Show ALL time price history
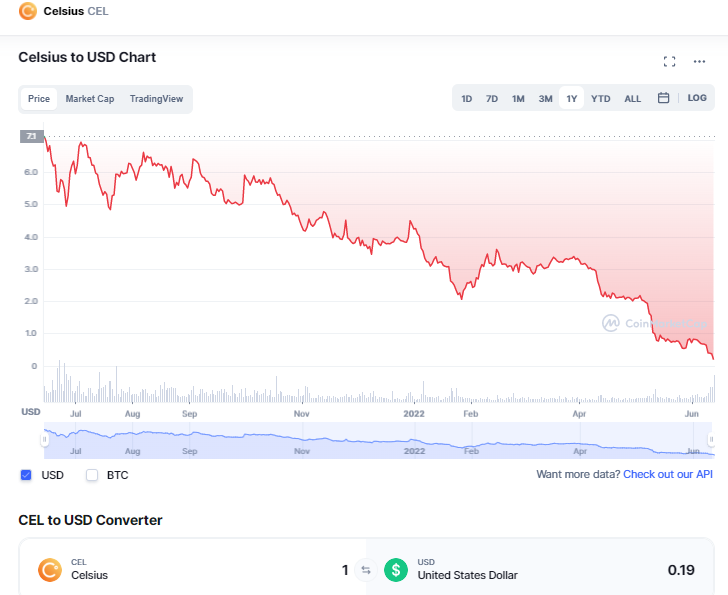 pos(633,99)
